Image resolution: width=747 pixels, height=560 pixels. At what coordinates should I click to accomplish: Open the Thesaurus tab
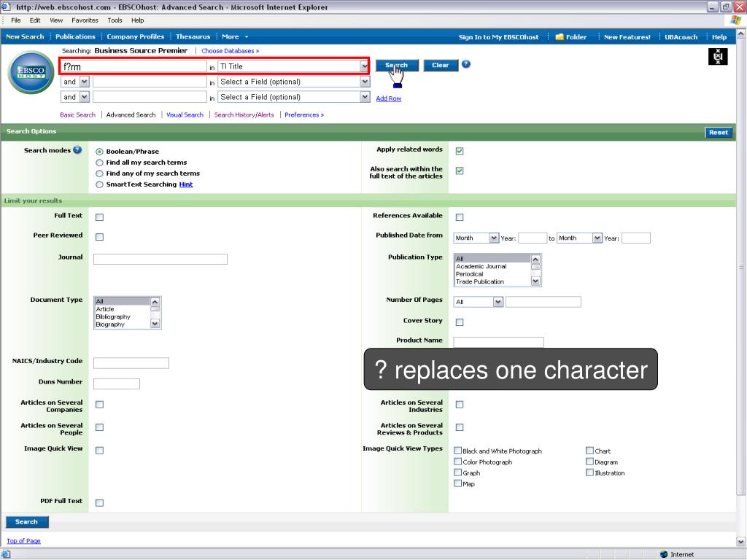click(x=193, y=36)
